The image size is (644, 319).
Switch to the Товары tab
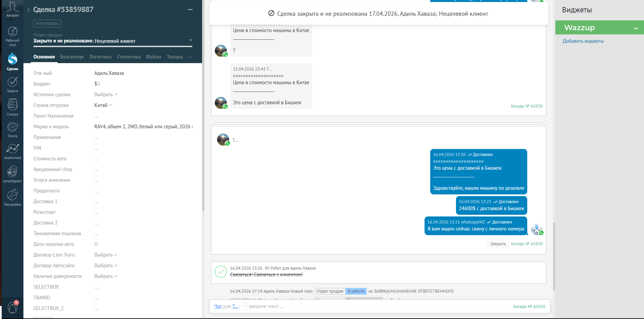tap(175, 57)
